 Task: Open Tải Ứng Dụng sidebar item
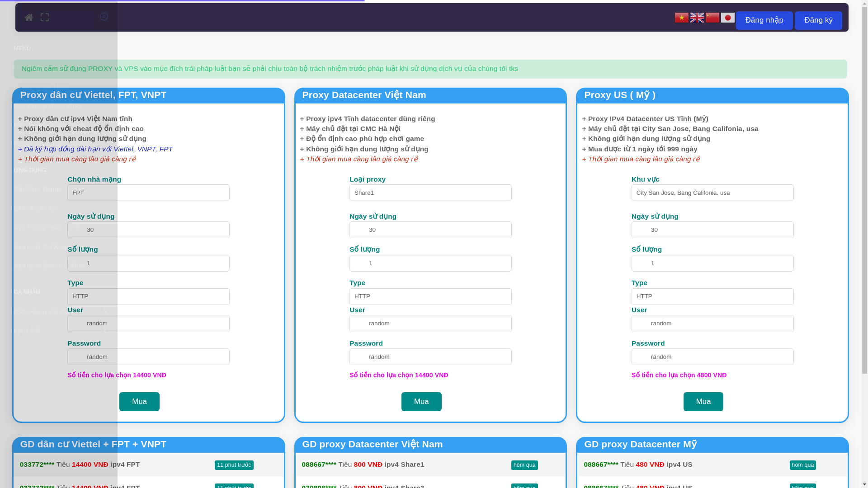38,189
